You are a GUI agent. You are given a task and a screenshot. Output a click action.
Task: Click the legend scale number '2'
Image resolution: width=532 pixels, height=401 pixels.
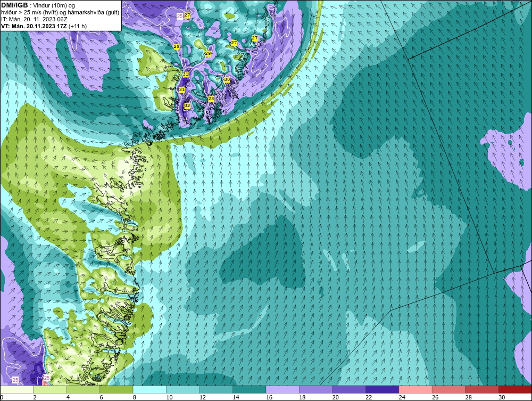pyautogui.click(x=35, y=397)
